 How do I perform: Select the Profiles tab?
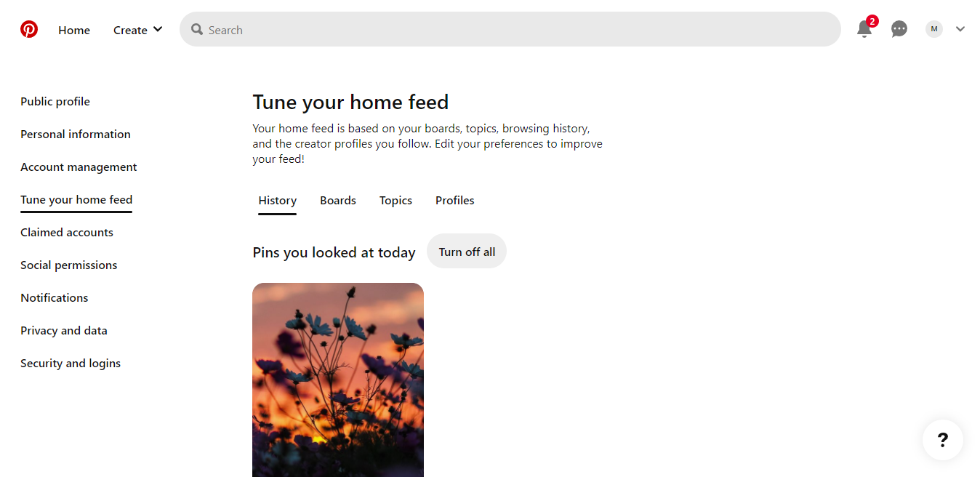[455, 201]
